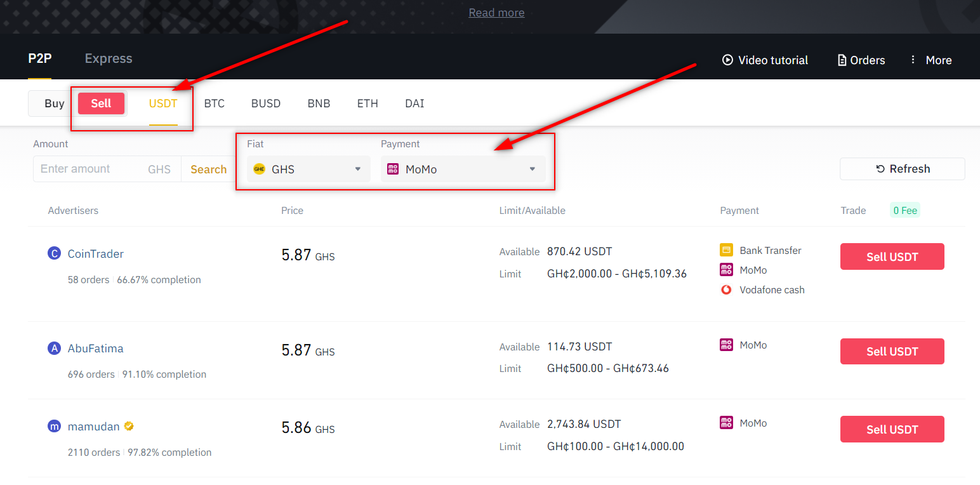Click the Limit/Available column header
Viewport: 980px width, 485px height.
(533, 210)
